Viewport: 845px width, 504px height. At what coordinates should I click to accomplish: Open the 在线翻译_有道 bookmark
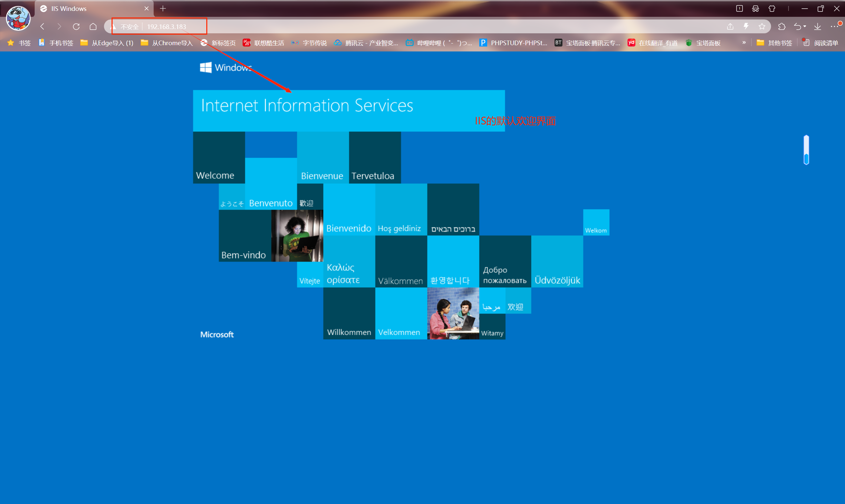pyautogui.click(x=652, y=43)
